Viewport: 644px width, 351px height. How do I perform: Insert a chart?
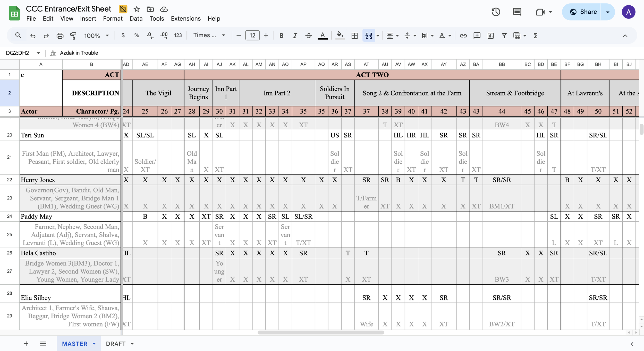[490, 36]
